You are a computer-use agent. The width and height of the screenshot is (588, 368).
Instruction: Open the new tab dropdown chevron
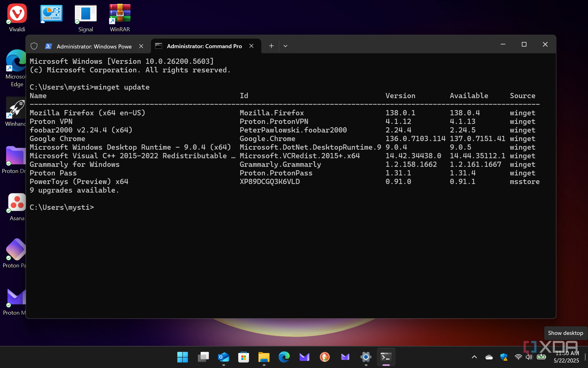point(285,46)
